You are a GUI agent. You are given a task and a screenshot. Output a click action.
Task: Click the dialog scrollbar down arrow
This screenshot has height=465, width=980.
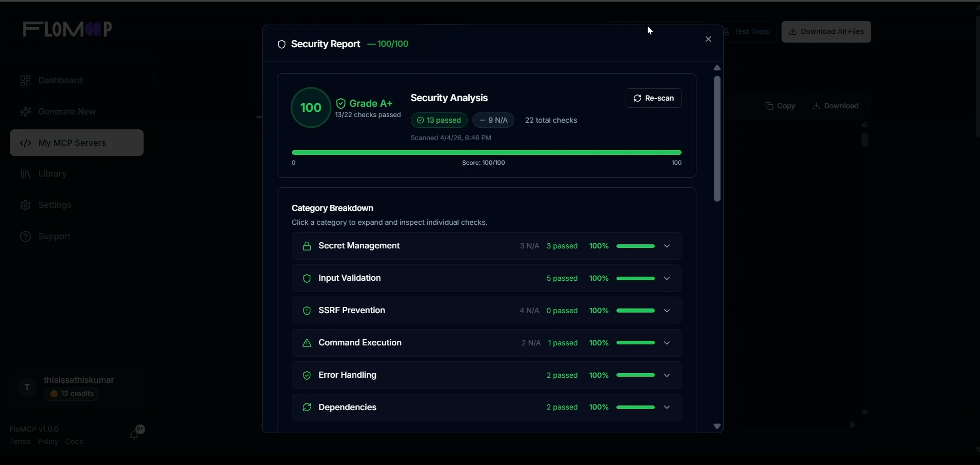pyautogui.click(x=717, y=427)
